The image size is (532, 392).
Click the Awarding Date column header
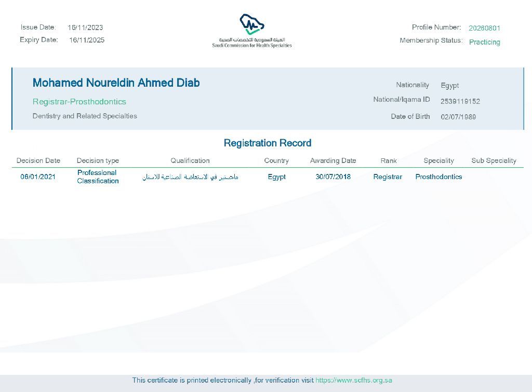tap(333, 160)
